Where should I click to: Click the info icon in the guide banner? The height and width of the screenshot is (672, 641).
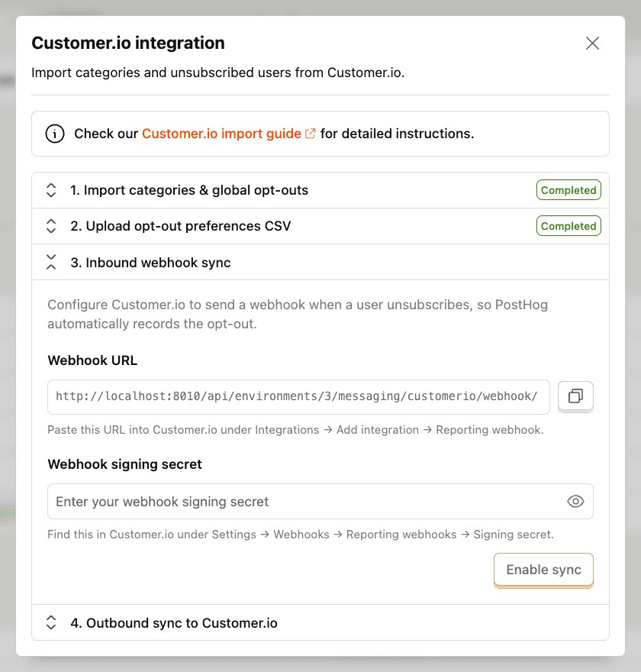(x=55, y=134)
